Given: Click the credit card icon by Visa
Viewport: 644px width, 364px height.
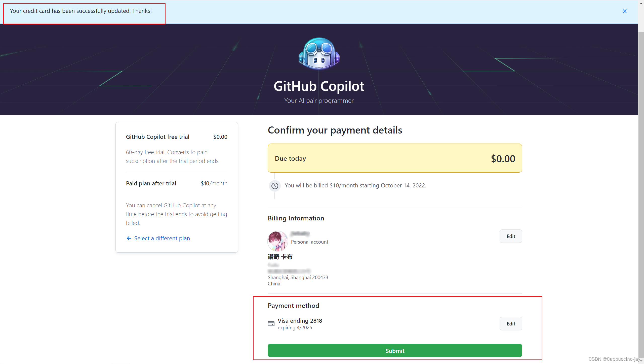Looking at the screenshot, I should click(x=271, y=324).
